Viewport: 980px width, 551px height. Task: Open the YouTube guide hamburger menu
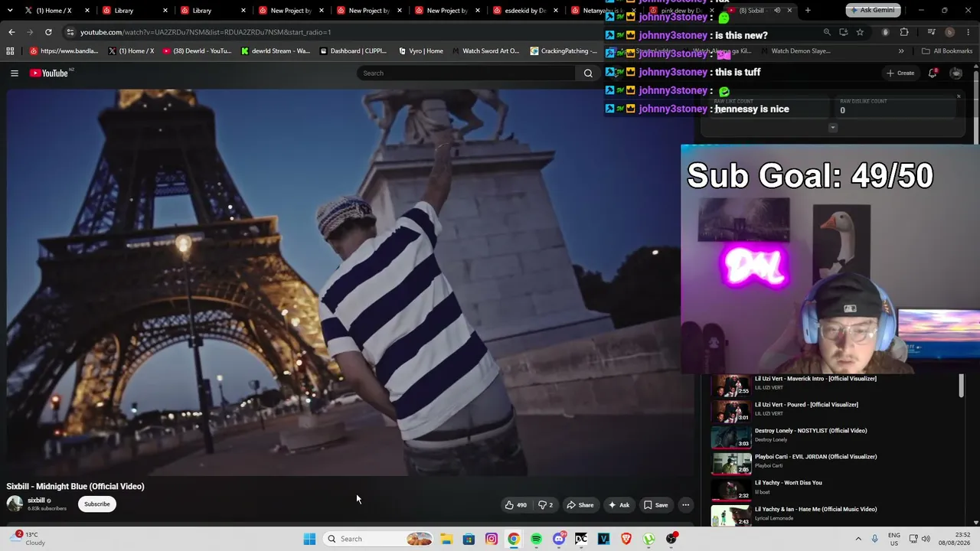[15, 73]
